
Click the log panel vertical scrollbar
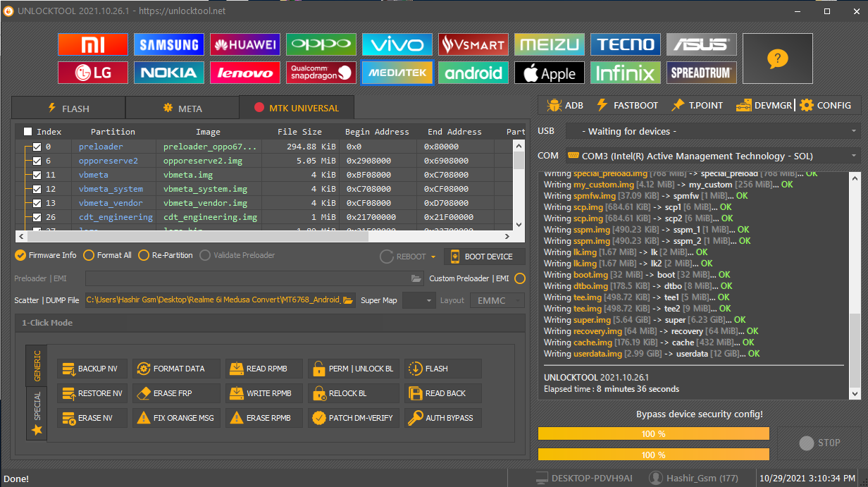pyautogui.click(x=855, y=285)
